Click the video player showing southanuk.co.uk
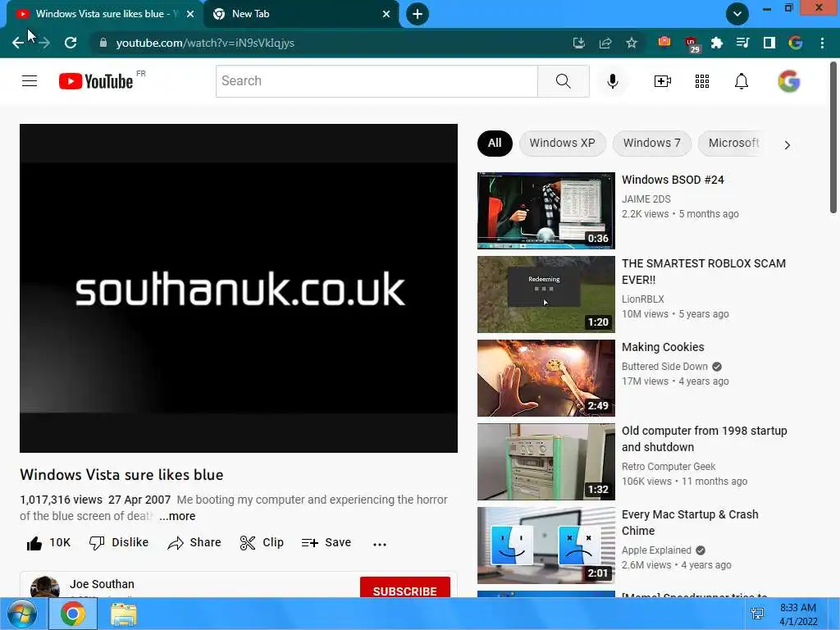Image resolution: width=840 pixels, height=630 pixels. 239,288
